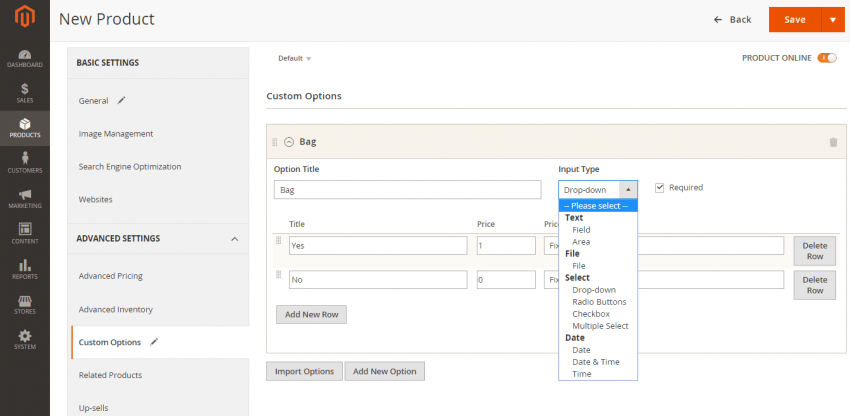Viewport: 850px width, 416px height.
Task: Click the Input Type dropdown box
Action: pos(598,190)
